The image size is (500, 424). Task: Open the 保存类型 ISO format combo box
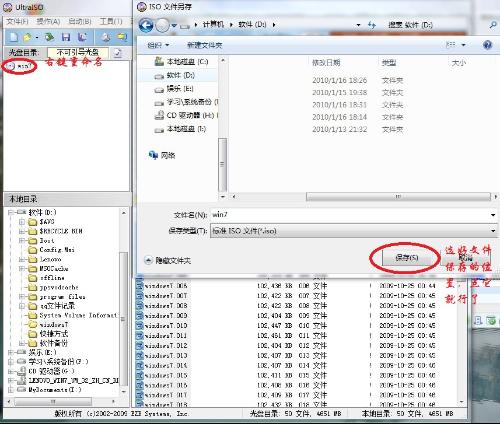[354, 231]
